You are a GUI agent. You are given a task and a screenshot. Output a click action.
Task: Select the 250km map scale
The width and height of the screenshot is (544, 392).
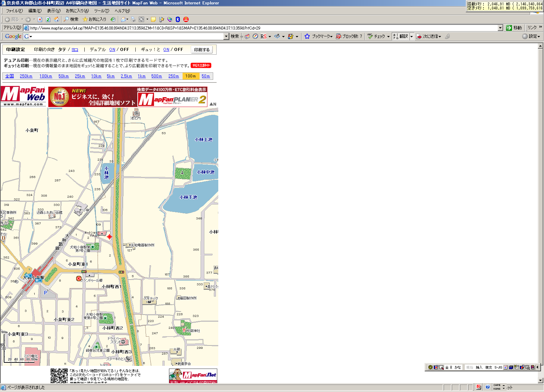coord(26,76)
